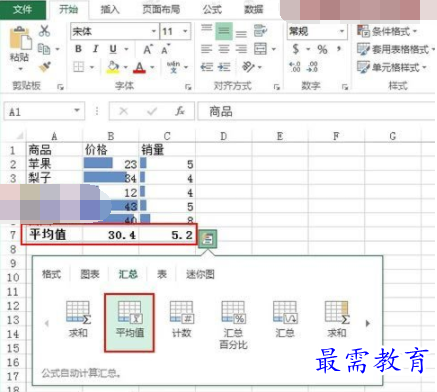Click the Paste clipboard icon
The width and height of the screenshot is (437, 392).
coord(20,38)
